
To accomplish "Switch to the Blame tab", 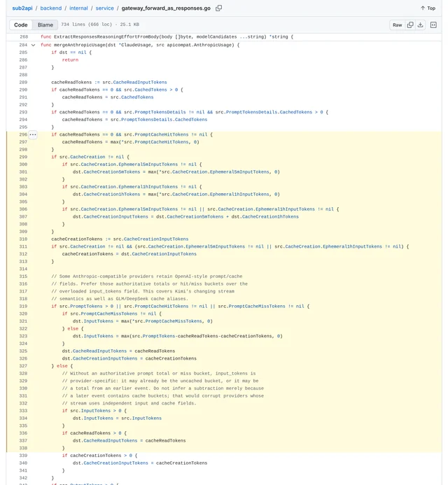I will click(x=45, y=24).
